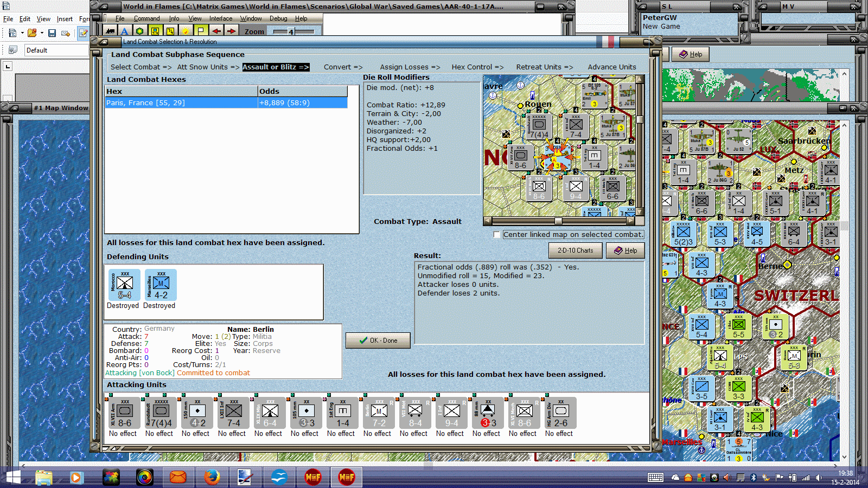Open the Command menu

(x=146, y=18)
